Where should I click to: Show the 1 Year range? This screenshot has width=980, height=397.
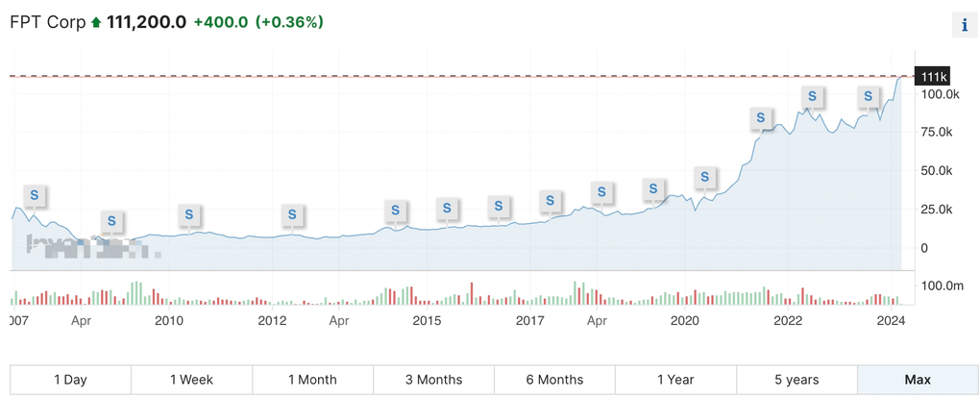click(675, 380)
